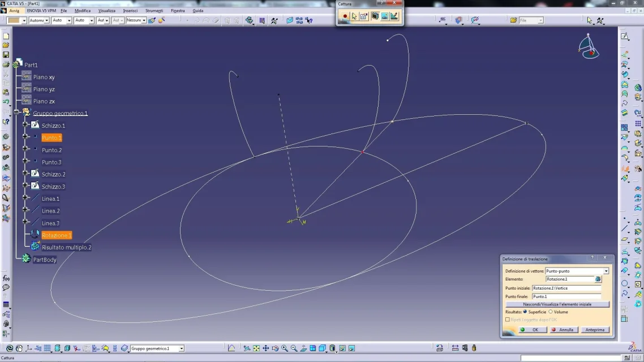
Task: Click the Fit All In icon in bottom toolbar
Action: [x=256, y=348]
